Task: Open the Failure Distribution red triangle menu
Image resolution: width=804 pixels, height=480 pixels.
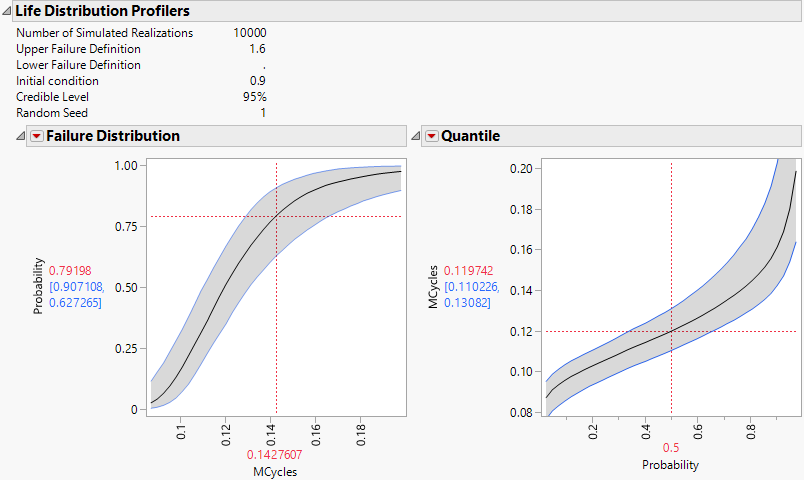Action: (x=37, y=136)
